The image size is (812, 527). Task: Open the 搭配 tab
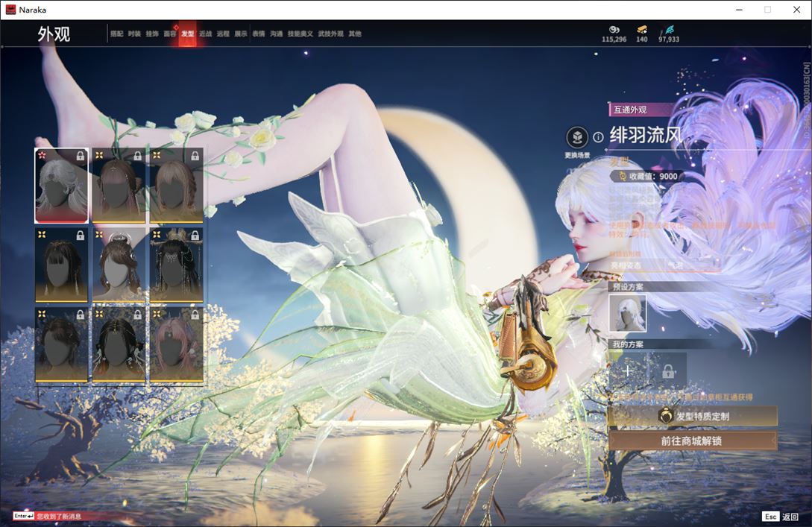coord(116,34)
